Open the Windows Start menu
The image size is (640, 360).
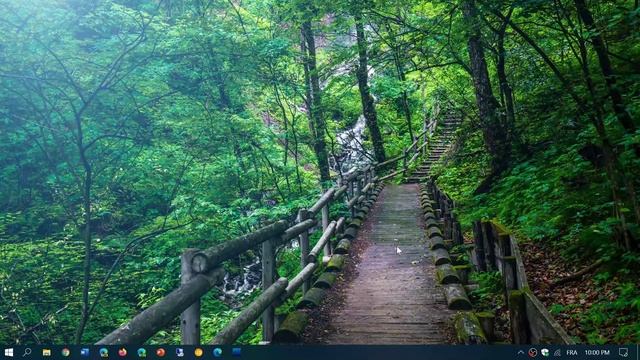(x=9, y=352)
